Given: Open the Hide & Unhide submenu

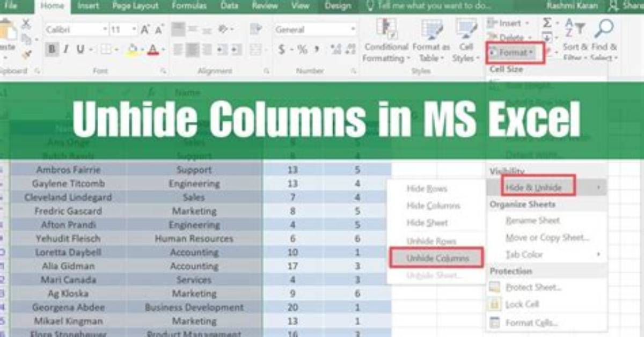Looking at the screenshot, I should pos(546,187).
